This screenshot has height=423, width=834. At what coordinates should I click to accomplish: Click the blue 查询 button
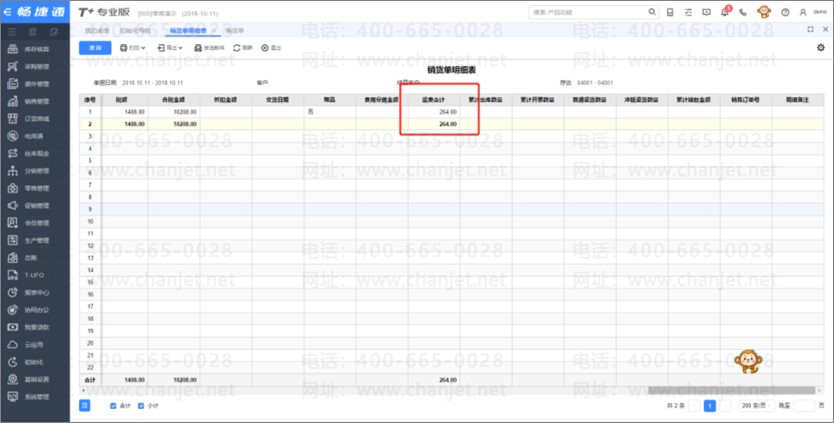95,48
